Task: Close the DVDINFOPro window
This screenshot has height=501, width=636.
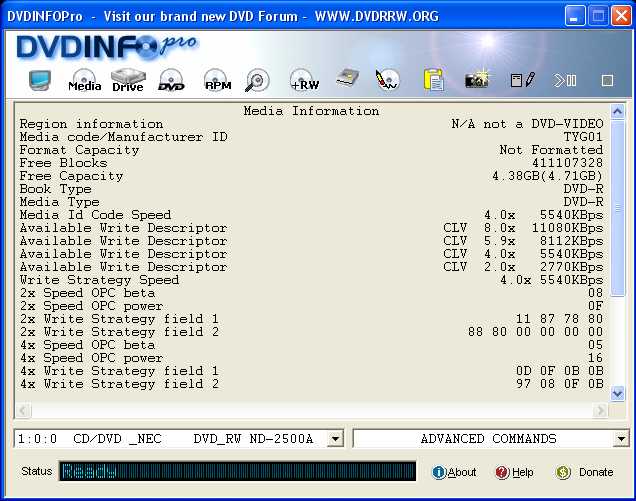Action: (621, 16)
